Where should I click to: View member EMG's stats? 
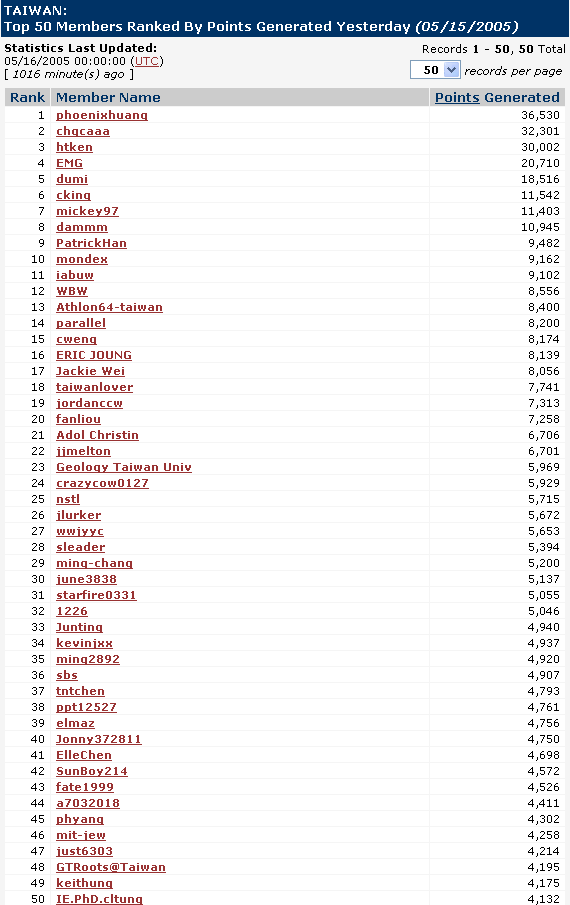(x=69, y=163)
